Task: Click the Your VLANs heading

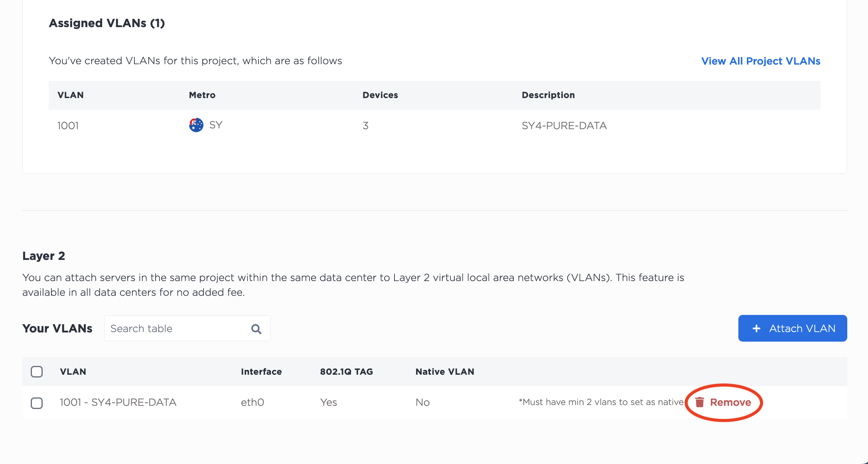Action: (x=57, y=328)
